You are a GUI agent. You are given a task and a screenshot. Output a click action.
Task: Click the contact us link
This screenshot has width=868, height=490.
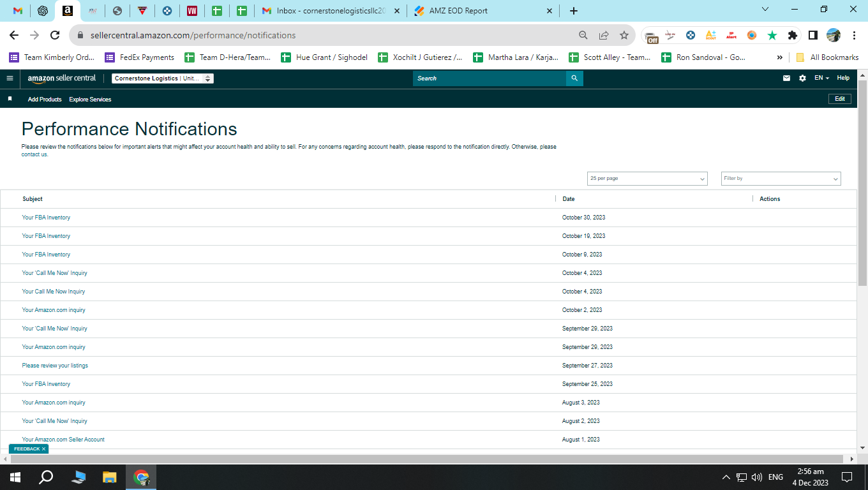(34, 154)
